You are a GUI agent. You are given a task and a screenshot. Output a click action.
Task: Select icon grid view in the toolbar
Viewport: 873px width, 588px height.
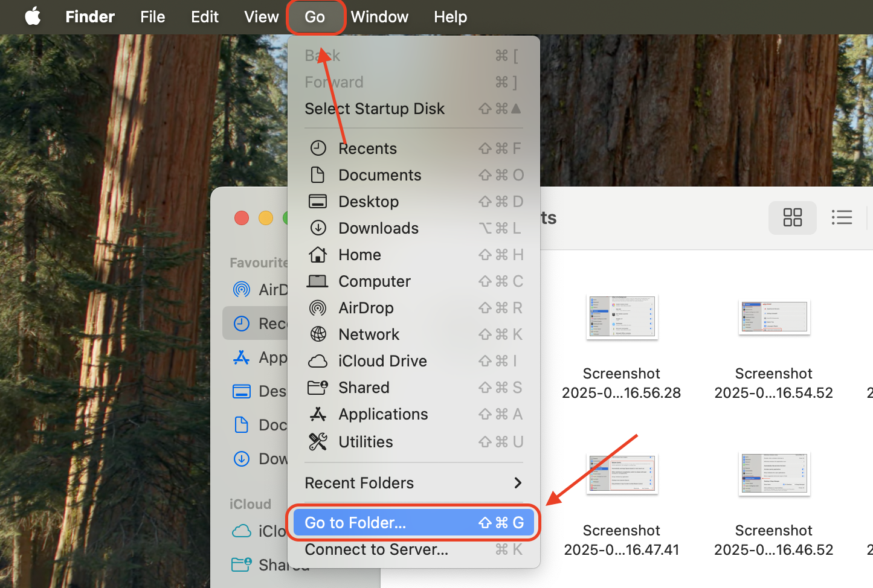(x=792, y=217)
